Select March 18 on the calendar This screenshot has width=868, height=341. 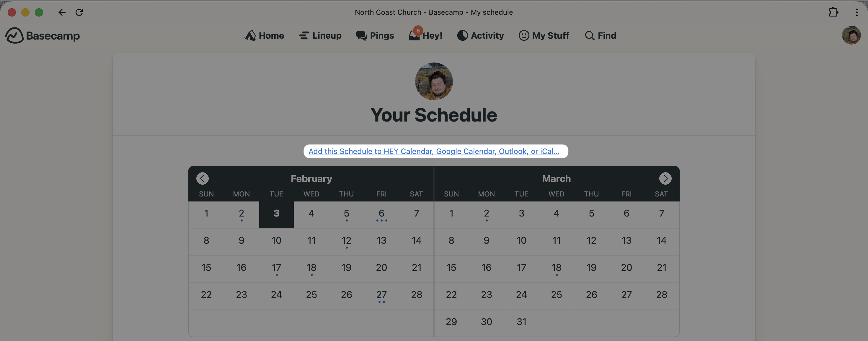(556, 269)
